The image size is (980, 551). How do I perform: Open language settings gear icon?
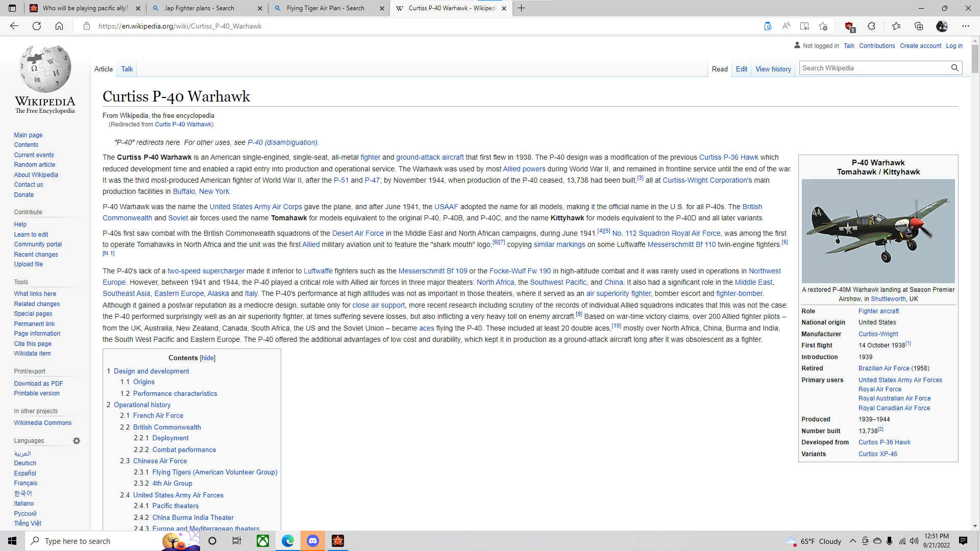(x=77, y=441)
